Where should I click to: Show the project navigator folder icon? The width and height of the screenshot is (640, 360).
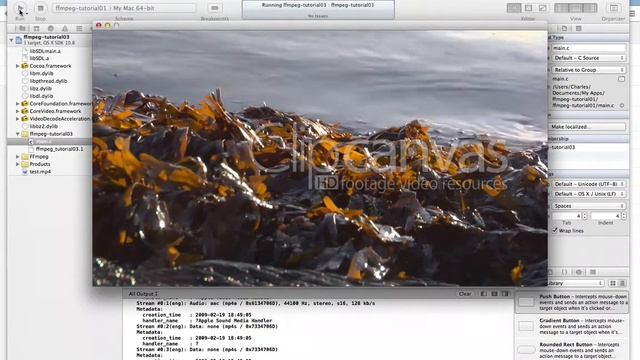point(22,28)
